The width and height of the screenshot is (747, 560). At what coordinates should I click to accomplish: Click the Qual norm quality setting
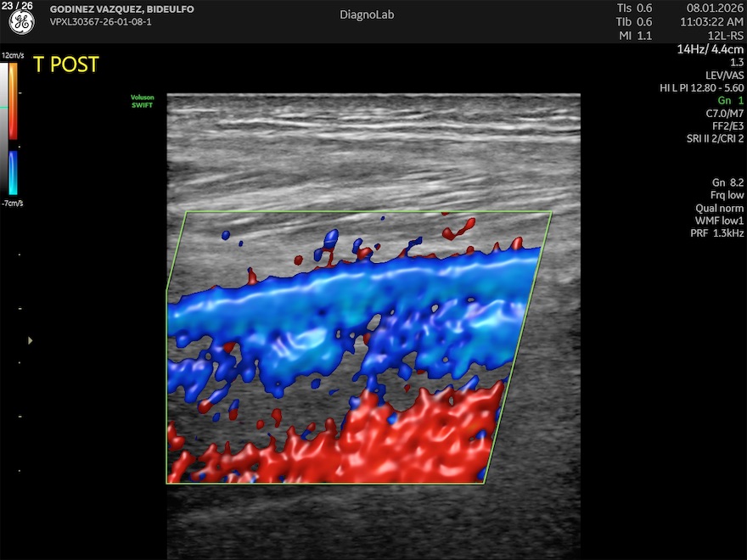(x=719, y=208)
